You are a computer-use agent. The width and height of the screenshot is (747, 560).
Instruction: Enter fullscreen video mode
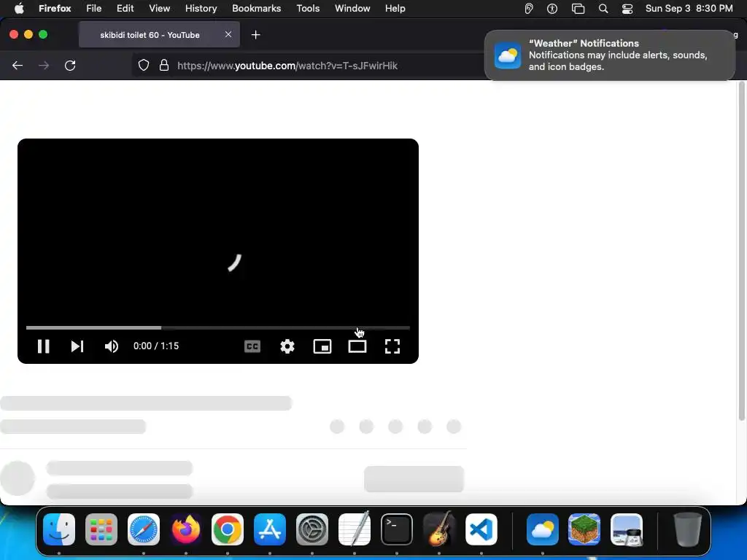tap(392, 346)
